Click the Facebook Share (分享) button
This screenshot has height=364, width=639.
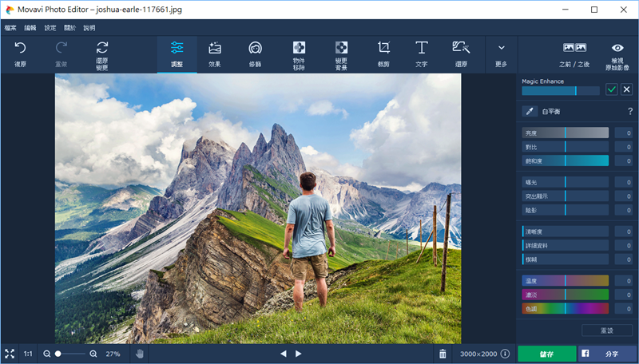(x=608, y=354)
